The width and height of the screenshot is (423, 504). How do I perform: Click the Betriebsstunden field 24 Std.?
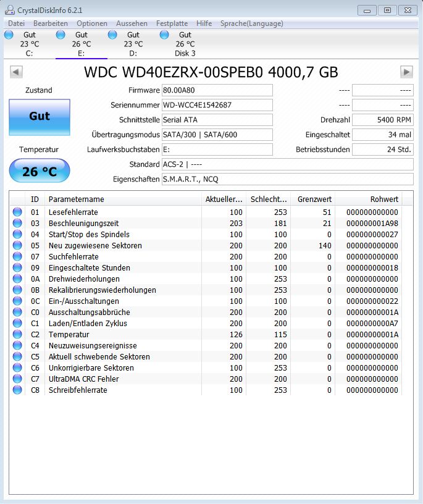[383, 149]
